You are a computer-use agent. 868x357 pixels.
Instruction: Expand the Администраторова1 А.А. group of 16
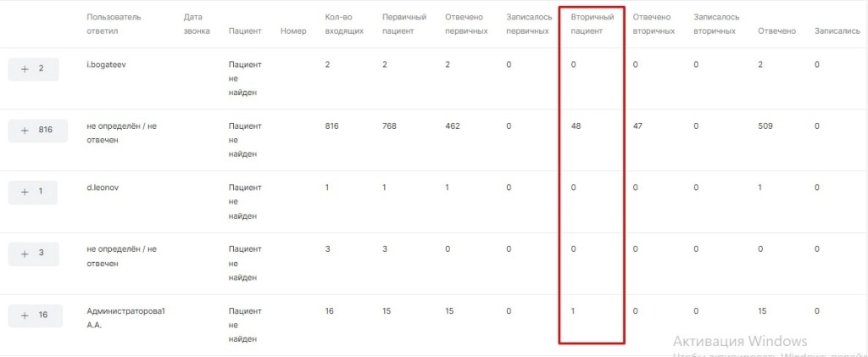coord(34,315)
